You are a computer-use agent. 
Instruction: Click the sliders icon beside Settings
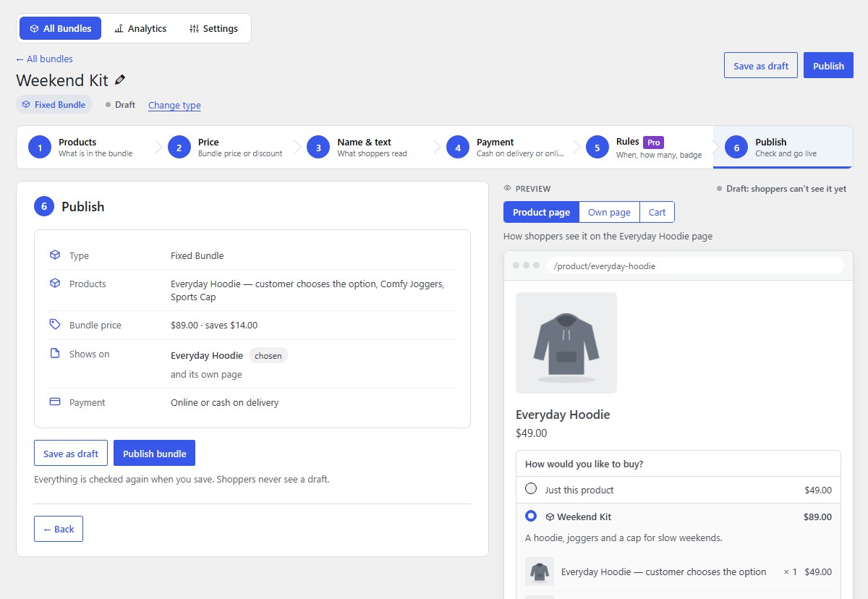(194, 29)
